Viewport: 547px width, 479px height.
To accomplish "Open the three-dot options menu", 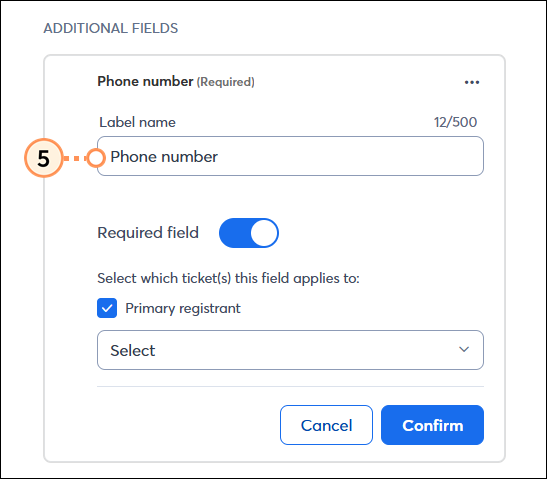I will click(x=472, y=82).
